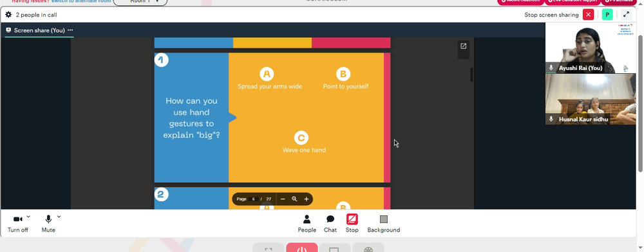Zoom out with the minus button in the page toolbar
This screenshot has width=644, height=252.
pos(283,199)
